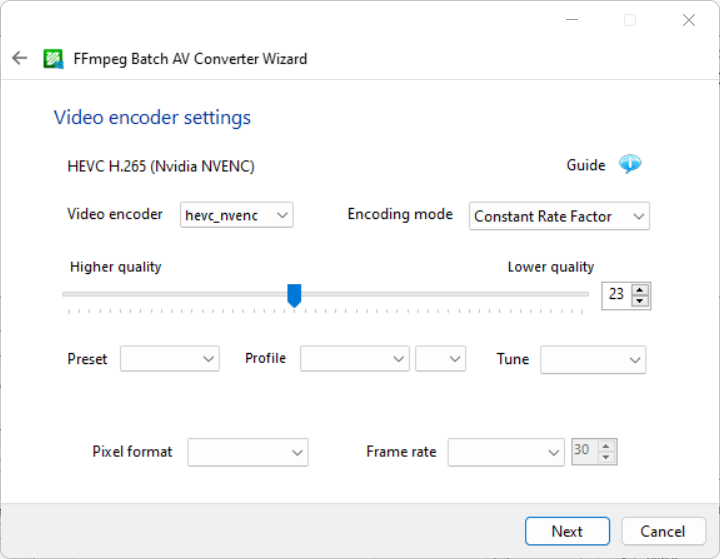
Task: Expand the Encoding mode dropdown
Action: [x=559, y=216]
